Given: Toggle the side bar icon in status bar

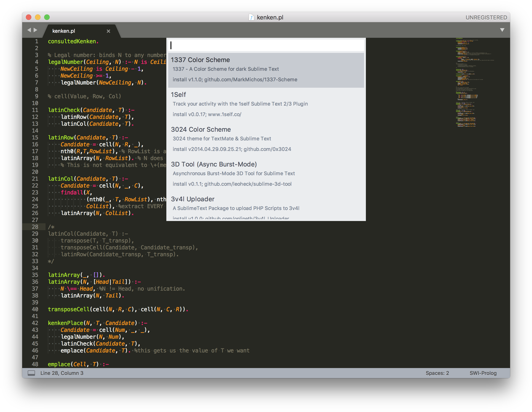Looking at the screenshot, I should point(31,373).
